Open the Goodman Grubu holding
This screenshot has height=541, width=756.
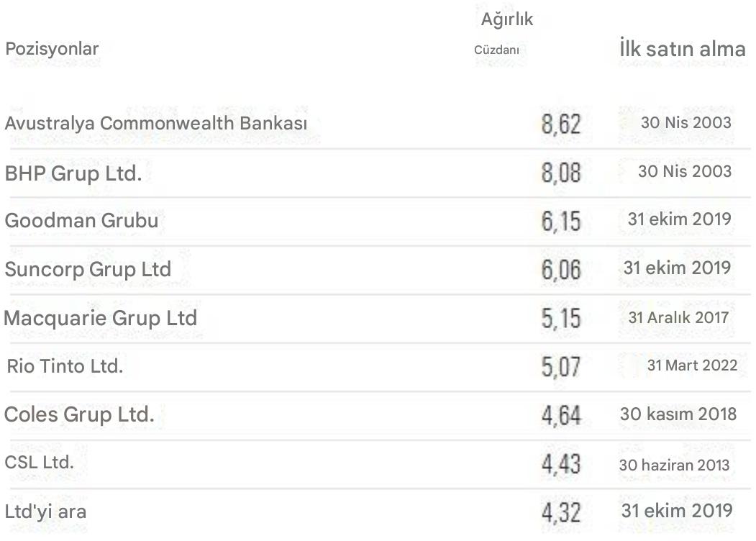81,220
